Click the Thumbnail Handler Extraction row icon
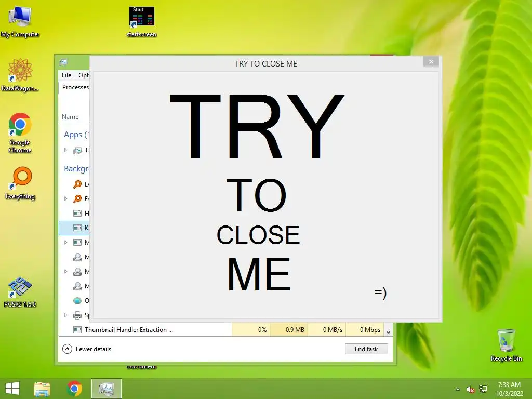This screenshot has height=399, width=532. point(77,329)
